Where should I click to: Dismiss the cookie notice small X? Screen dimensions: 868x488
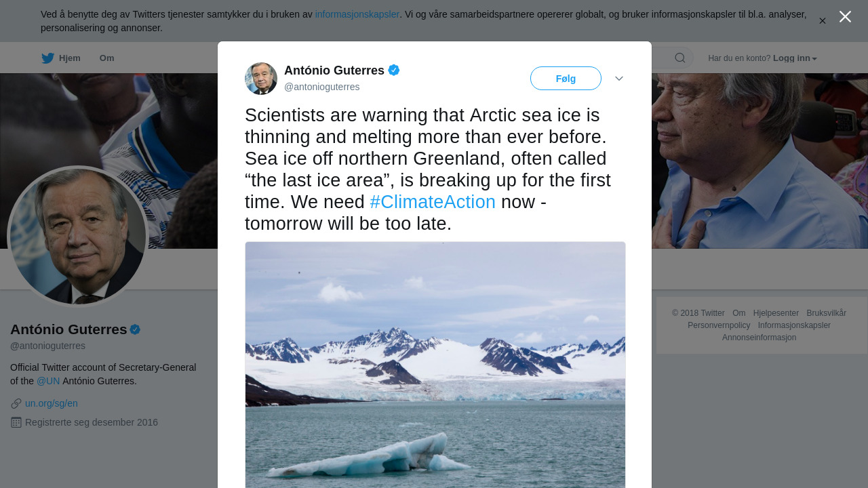coord(823,21)
